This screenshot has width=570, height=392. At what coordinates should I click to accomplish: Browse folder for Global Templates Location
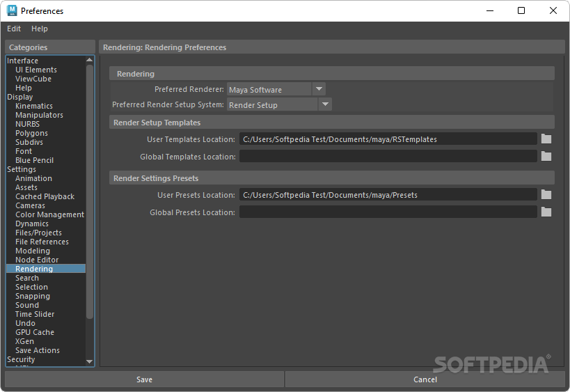(546, 157)
